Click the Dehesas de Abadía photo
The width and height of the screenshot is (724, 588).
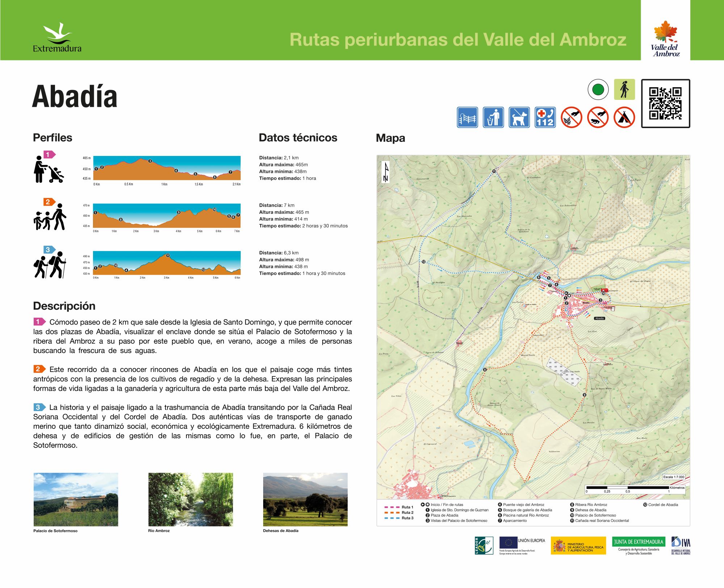click(x=305, y=499)
